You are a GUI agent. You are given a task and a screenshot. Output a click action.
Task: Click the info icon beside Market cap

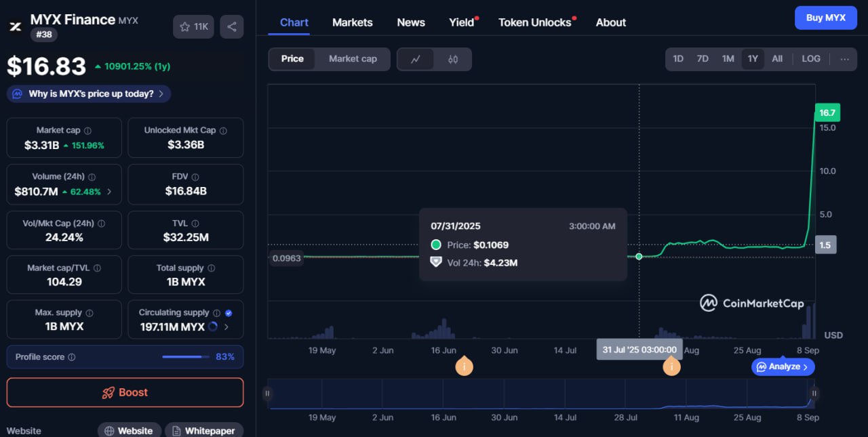click(87, 130)
